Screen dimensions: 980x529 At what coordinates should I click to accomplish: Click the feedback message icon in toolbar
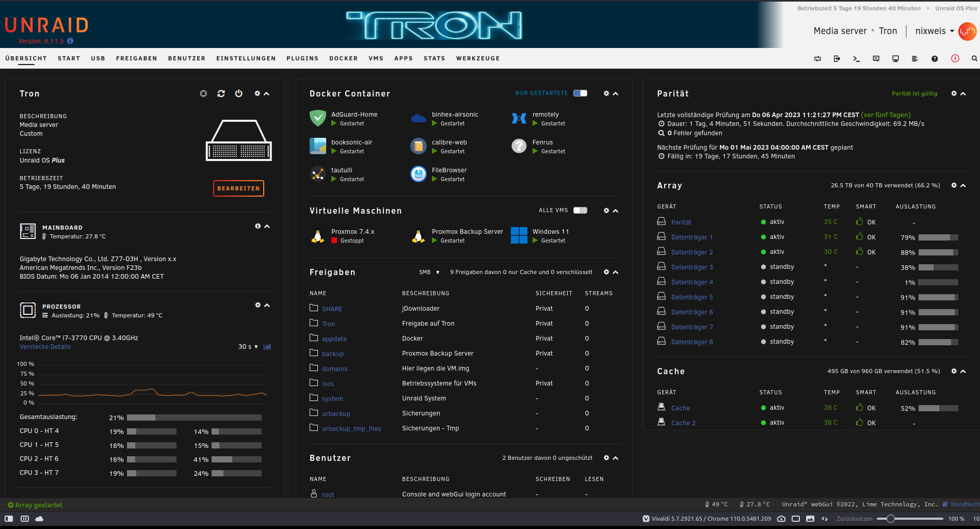tap(876, 59)
